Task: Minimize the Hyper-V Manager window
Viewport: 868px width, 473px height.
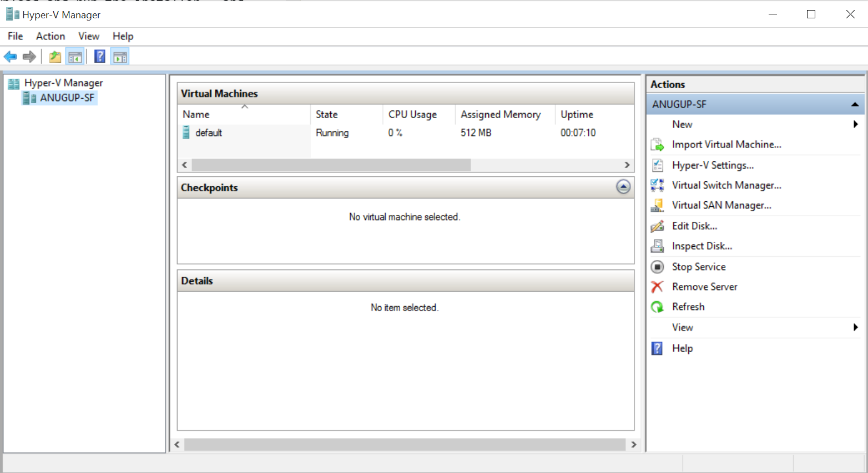Action: point(773,14)
